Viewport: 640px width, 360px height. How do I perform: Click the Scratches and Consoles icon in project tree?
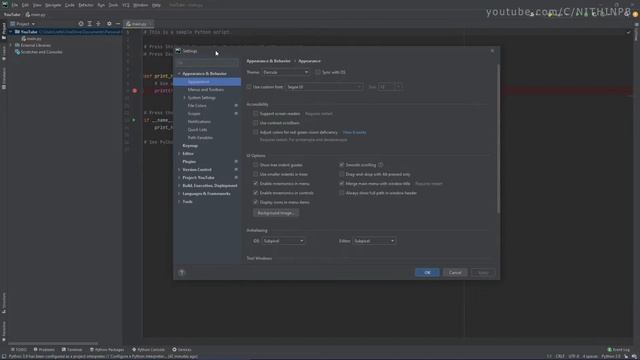click(x=17, y=52)
